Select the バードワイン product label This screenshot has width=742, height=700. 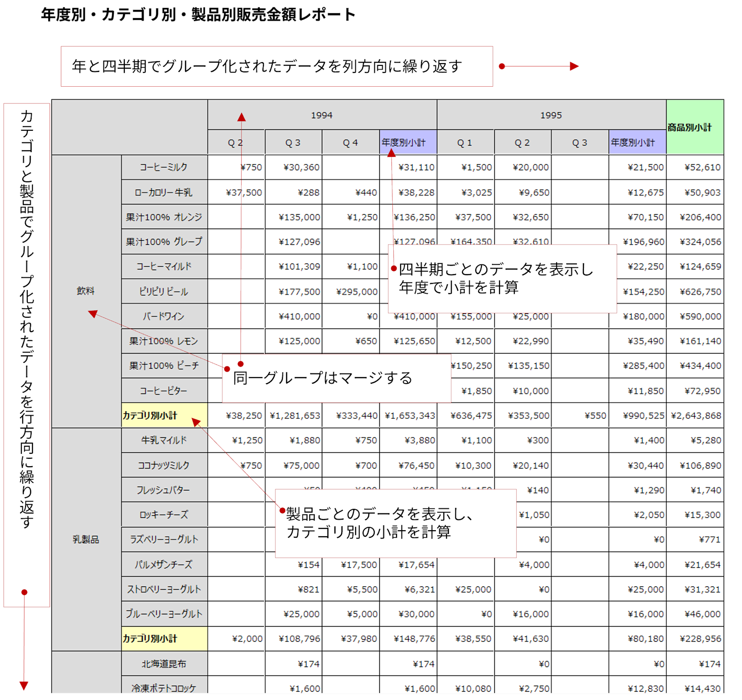164,316
